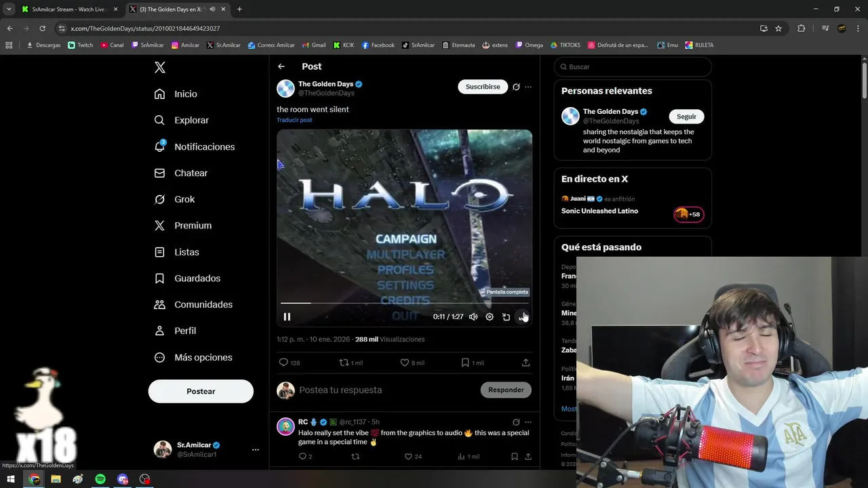Like RC's reply with 24 likes
This screenshot has width=868, height=488.
[x=412, y=457]
